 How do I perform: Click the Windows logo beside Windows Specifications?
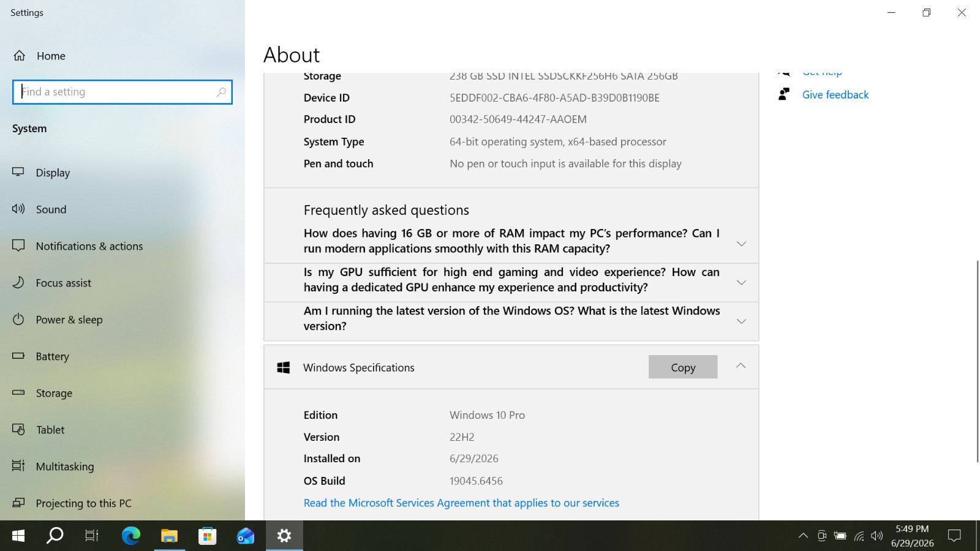click(283, 367)
